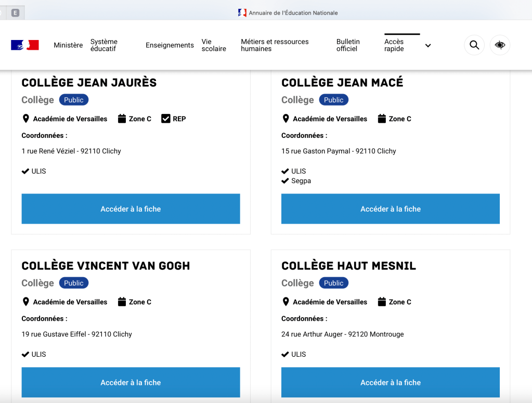Click calendar icon on Collège Vincent Van Gogh
Image resolution: width=532 pixels, height=403 pixels.
tap(122, 302)
